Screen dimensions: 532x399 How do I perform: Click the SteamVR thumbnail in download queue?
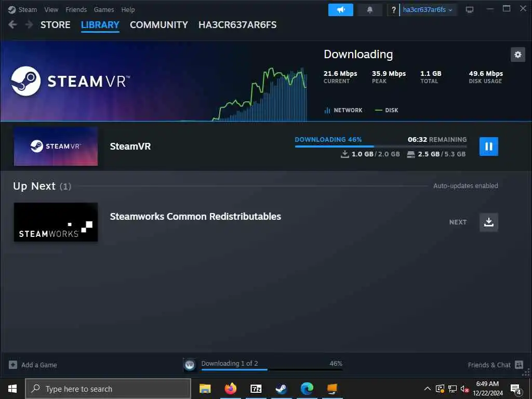click(x=56, y=146)
